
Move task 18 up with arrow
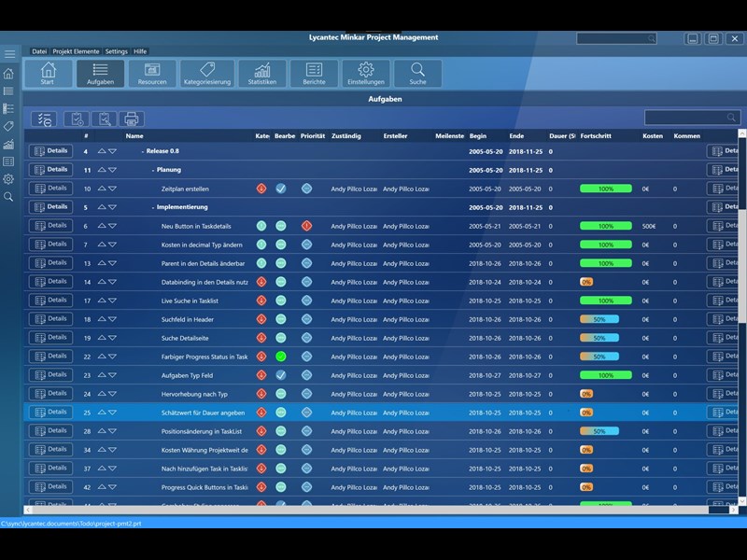(102, 319)
